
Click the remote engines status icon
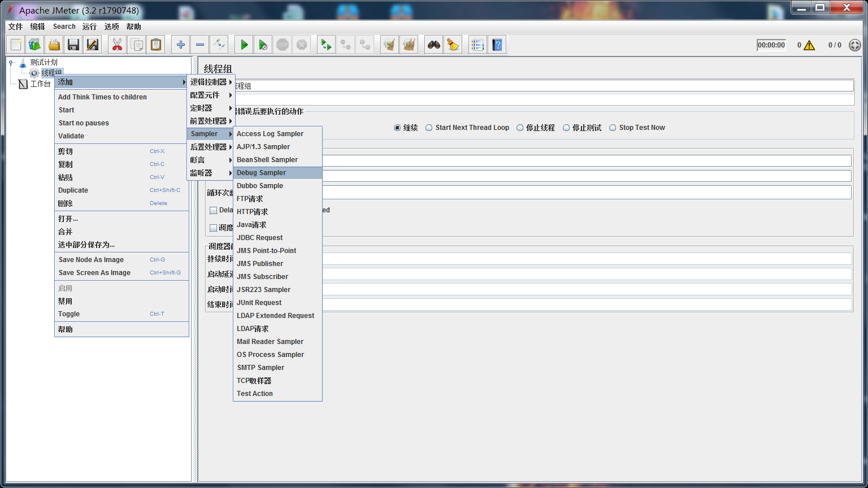855,45
